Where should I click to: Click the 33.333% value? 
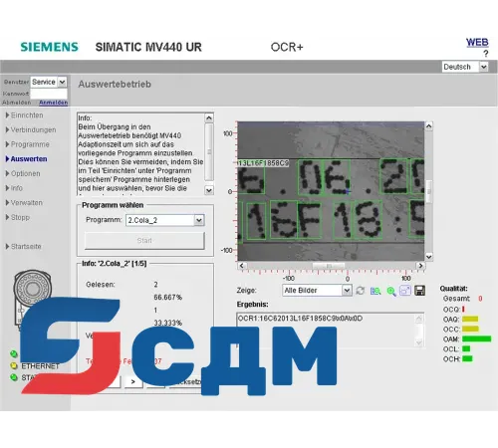168,323
